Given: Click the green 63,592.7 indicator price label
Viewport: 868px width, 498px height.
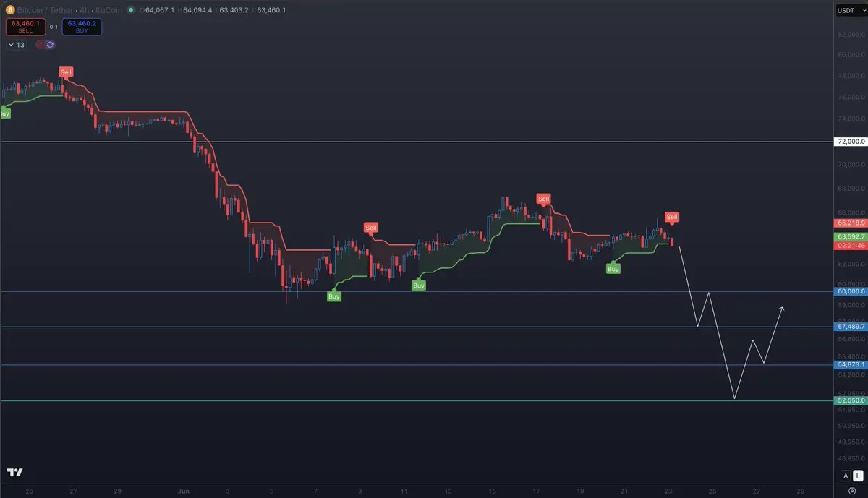Looking at the screenshot, I should coord(850,236).
